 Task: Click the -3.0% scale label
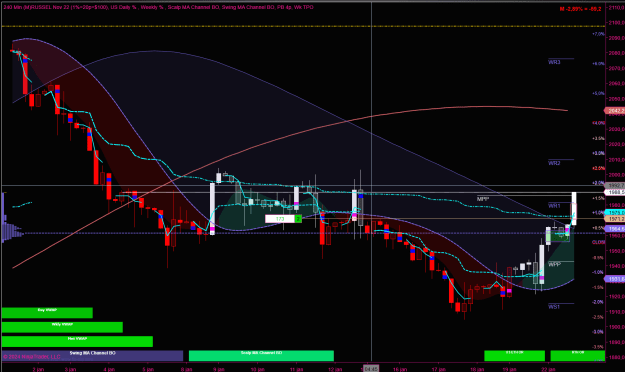click(x=598, y=332)
